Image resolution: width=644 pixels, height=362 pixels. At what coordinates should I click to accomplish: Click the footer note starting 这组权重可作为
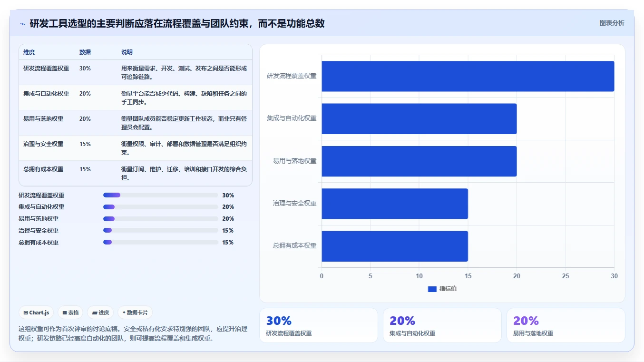pos(133,333)
